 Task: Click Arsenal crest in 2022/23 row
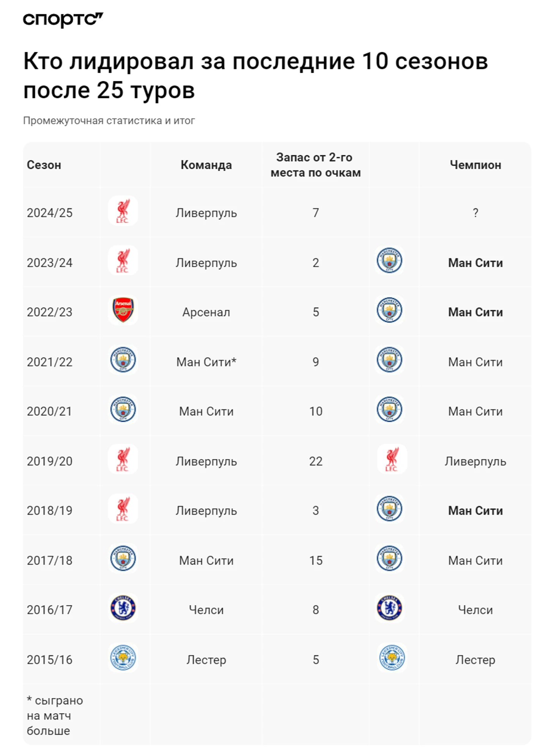123,310
